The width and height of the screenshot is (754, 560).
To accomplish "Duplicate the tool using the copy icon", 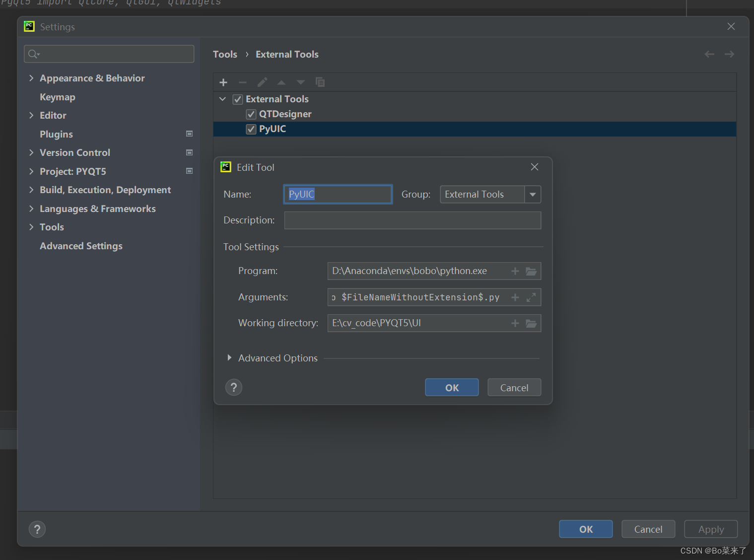I will click(x=320, y=82).
